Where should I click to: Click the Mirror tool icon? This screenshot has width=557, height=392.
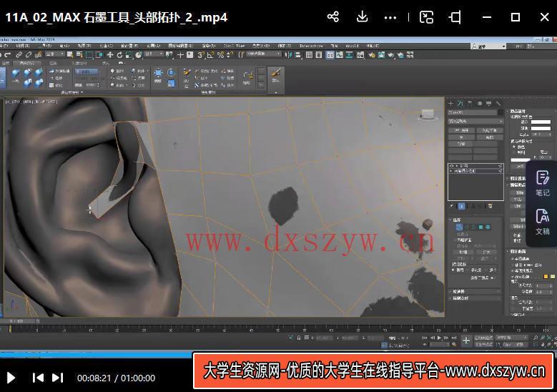(x=288, y=55)
